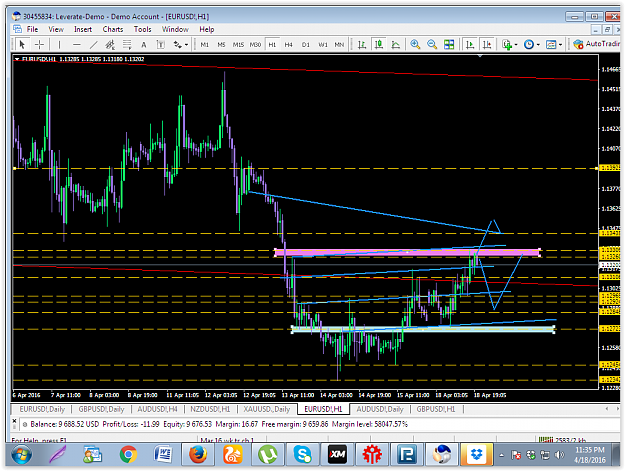The width and height of the screenshot is (625, 471).
Task: Click the Periods clock icon
Action: 529,44
